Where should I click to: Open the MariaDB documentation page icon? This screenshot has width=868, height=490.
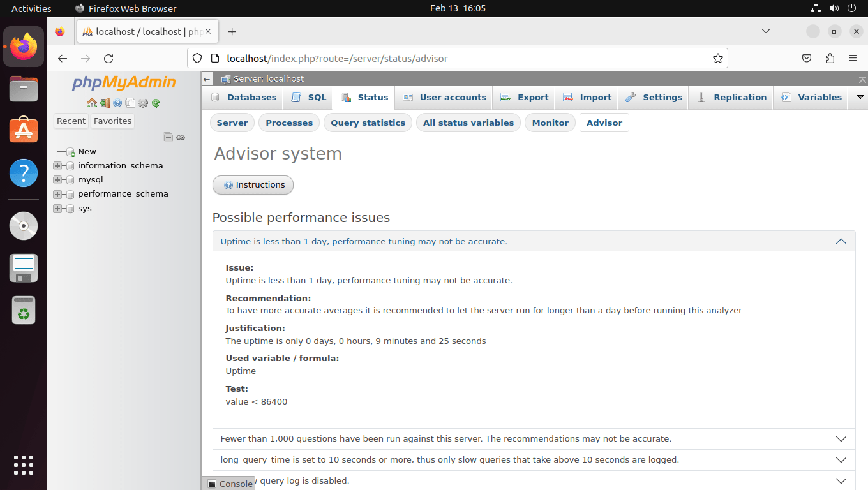pyautogui.click(x=130, y=103)
